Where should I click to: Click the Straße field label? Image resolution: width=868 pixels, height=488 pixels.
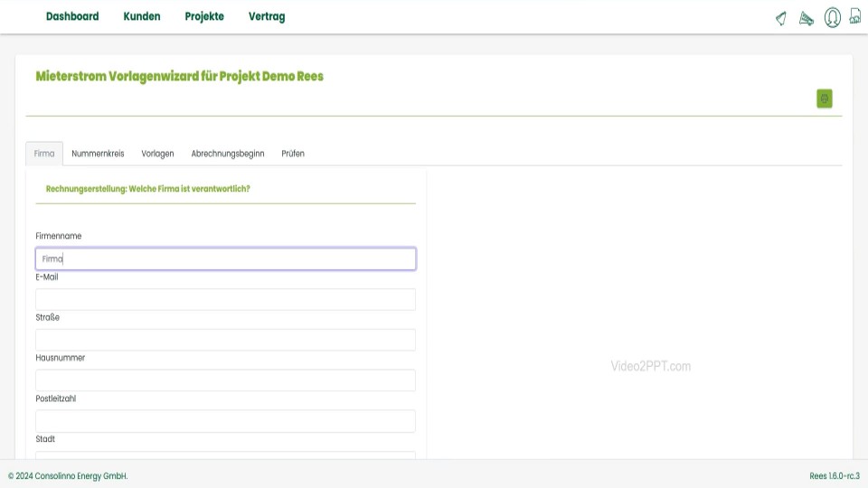[48, 317]
